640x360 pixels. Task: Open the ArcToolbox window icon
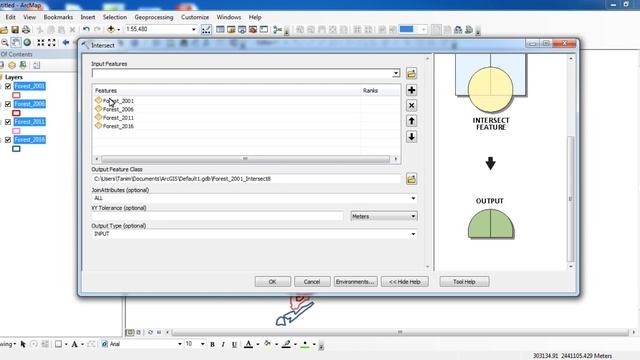[253, 29]
